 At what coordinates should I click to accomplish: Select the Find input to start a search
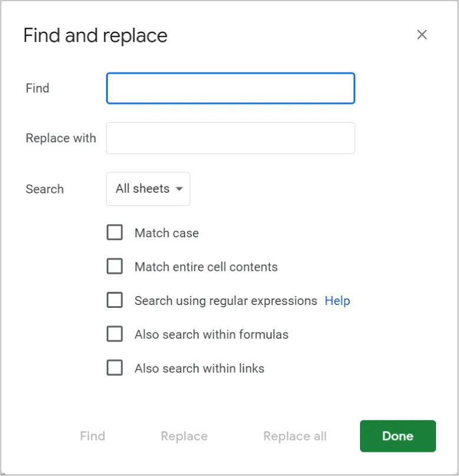coord(230,88)
